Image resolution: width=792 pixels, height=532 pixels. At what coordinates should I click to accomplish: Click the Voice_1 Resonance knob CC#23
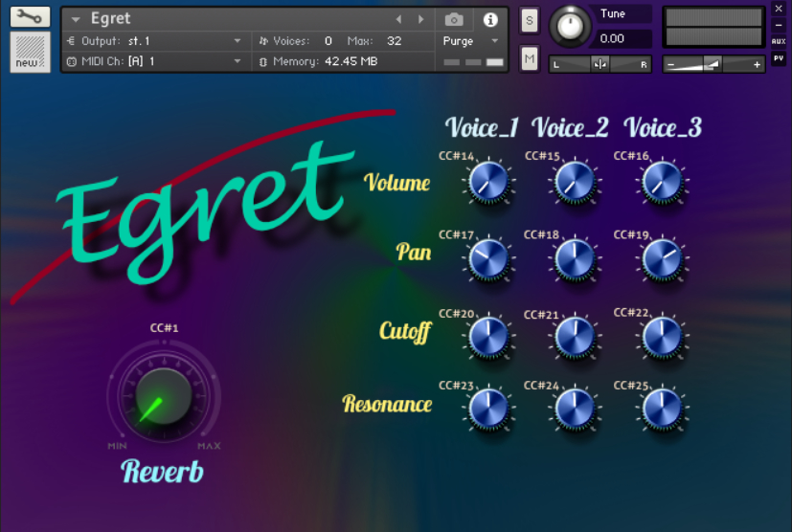pos(488,410)
